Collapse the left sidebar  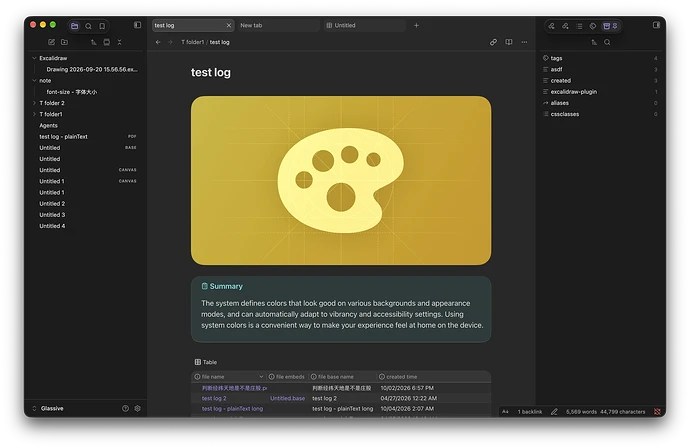(138, 25)
